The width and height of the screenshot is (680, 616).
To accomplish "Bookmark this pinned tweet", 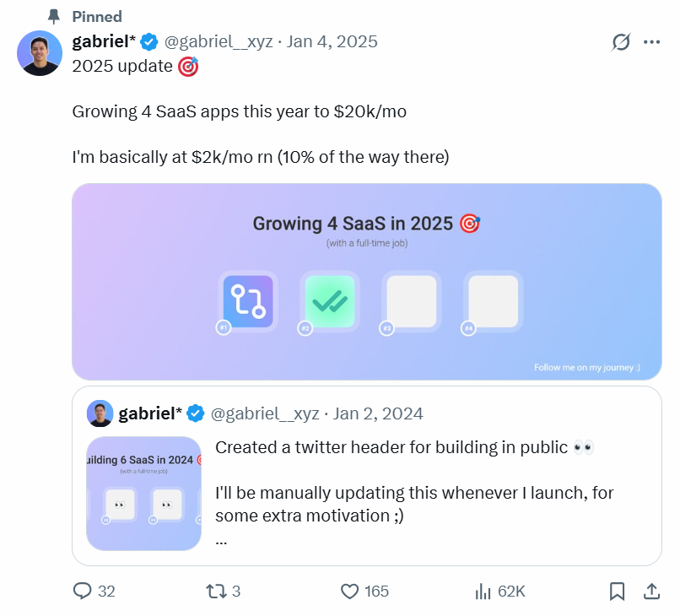I will point(617,592).
